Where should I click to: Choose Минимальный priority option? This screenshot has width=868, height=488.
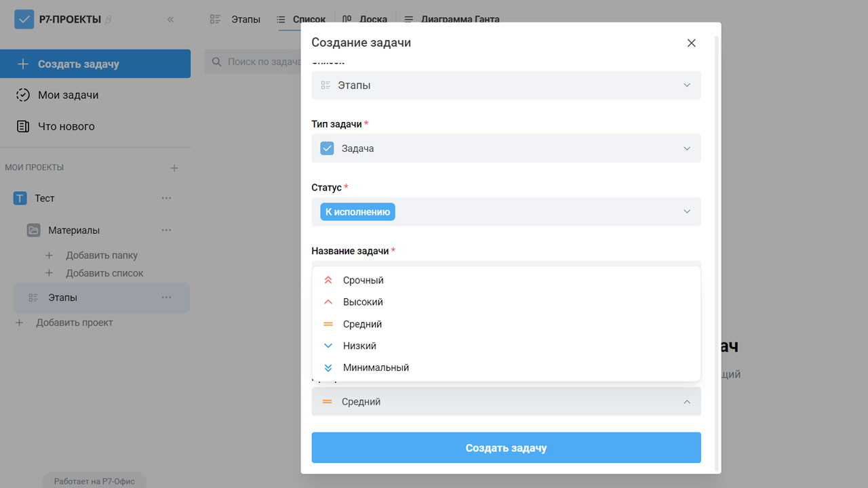tap(506, 367)
